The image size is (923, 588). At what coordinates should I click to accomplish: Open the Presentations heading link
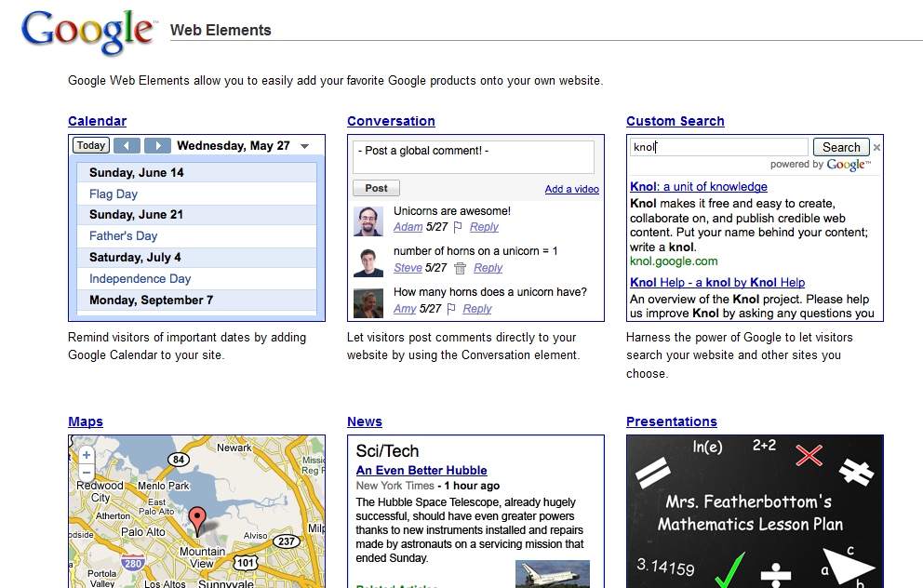pyautogui.click(x=672, y=421)
